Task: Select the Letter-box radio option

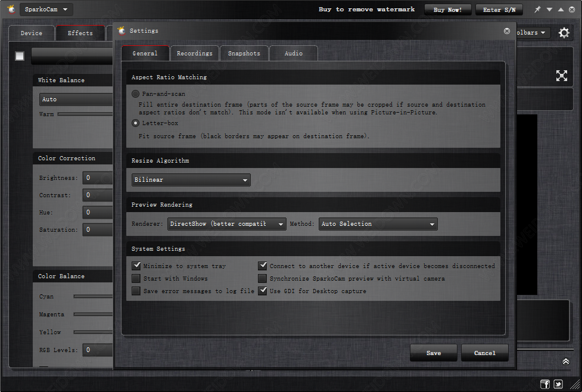Action: (135, 123)
